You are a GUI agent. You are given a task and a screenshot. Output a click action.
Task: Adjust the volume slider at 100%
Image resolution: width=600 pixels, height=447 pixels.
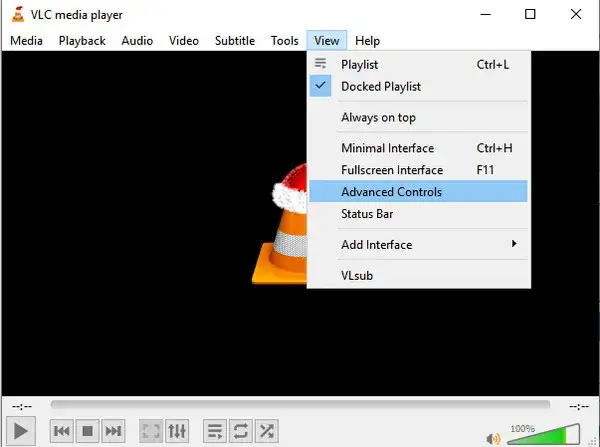tap(543, 435)
